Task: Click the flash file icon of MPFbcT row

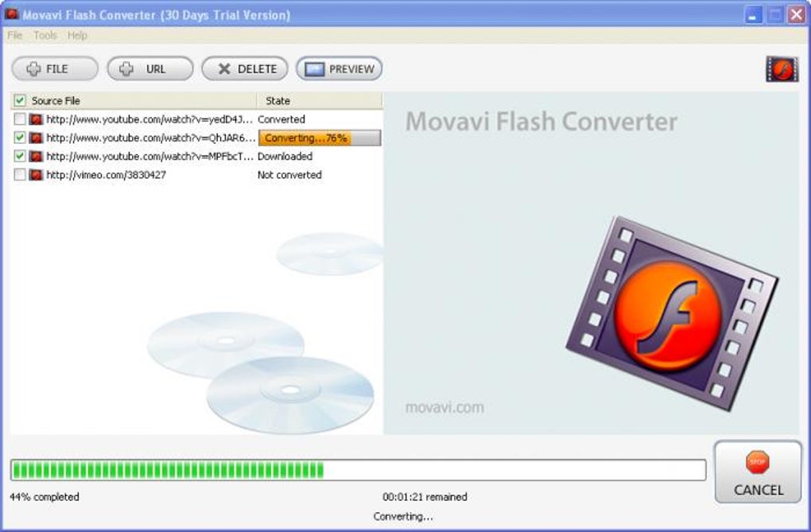Action: pos(36,156)
